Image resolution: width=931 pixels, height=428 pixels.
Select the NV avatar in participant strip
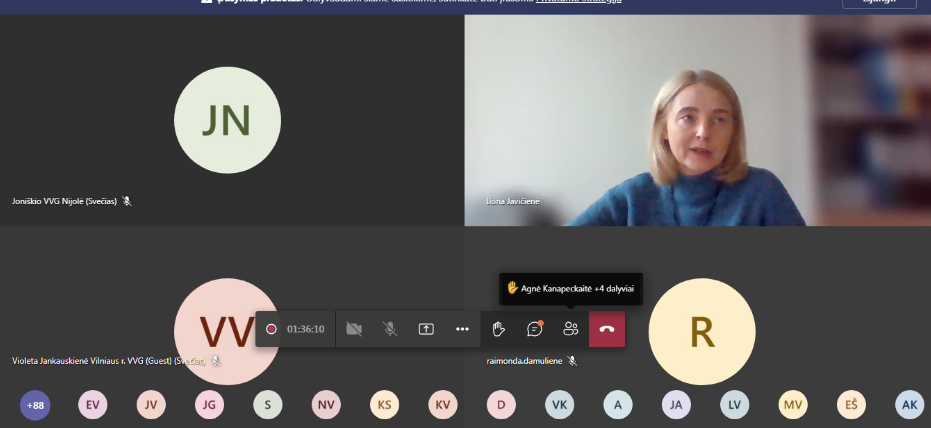[326, 405]
